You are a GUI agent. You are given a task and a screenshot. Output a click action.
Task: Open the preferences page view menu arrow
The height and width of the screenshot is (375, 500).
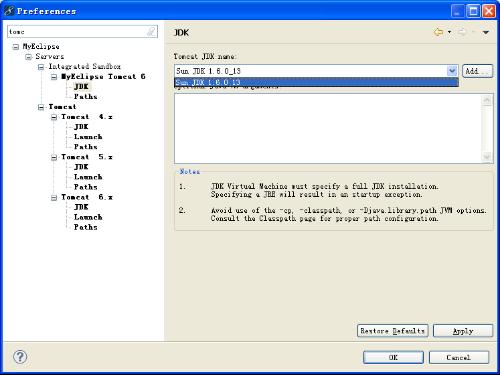tap(486, 32)
